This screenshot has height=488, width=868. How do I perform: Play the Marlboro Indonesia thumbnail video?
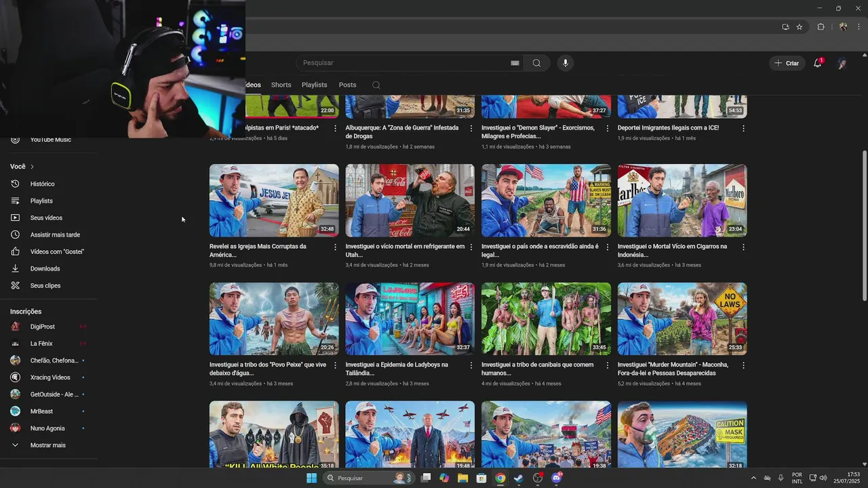(x=682, y=200)
